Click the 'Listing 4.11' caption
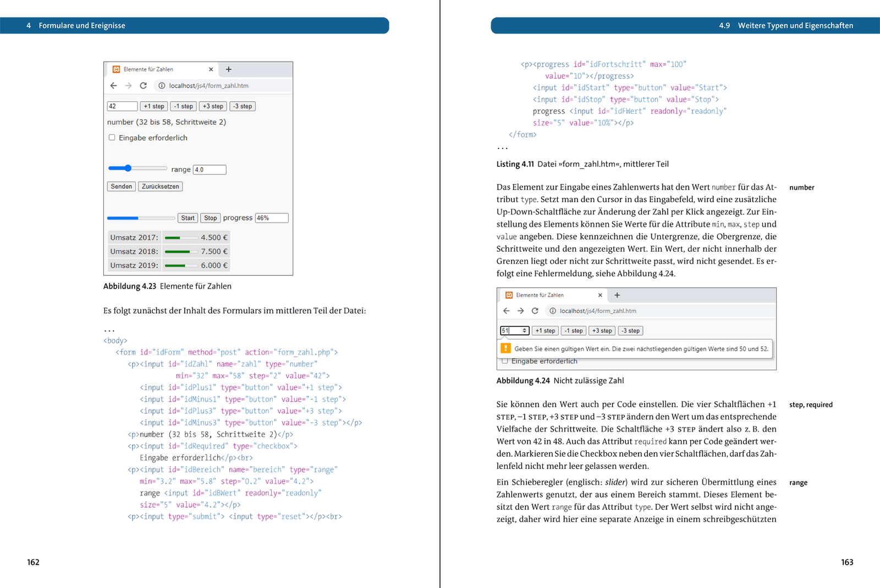Image resolution: width=880 pixels, height=588 pixels. [582, 164]
